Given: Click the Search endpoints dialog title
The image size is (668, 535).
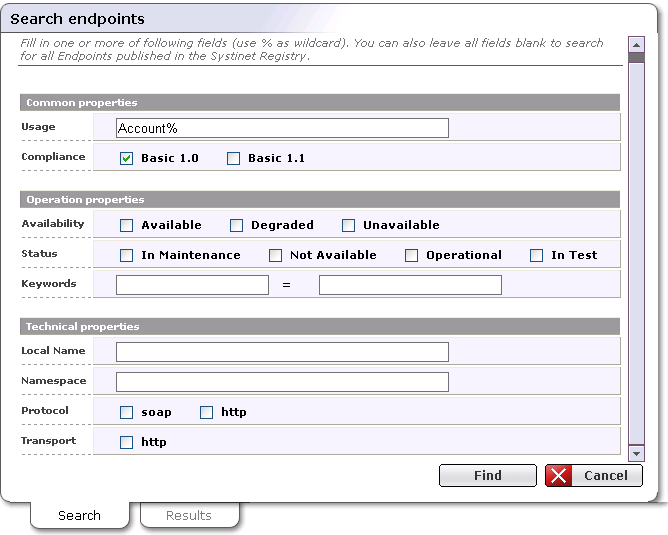Looking at the screenshot, I should pyautogui.click(x=78, y=19).
